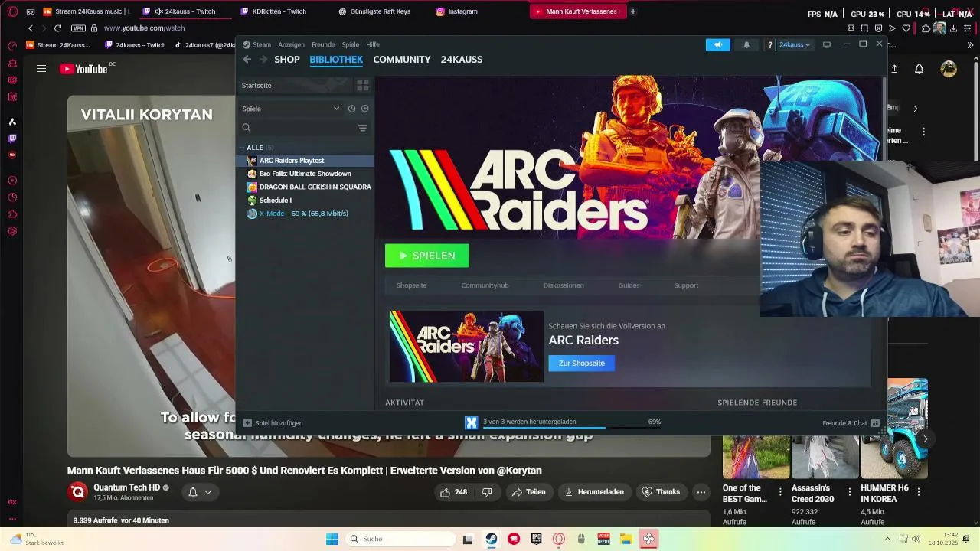Select ARC Raiders Playtest in library
This screenshot has height=551, width=980.
click(x=305, y=161)
